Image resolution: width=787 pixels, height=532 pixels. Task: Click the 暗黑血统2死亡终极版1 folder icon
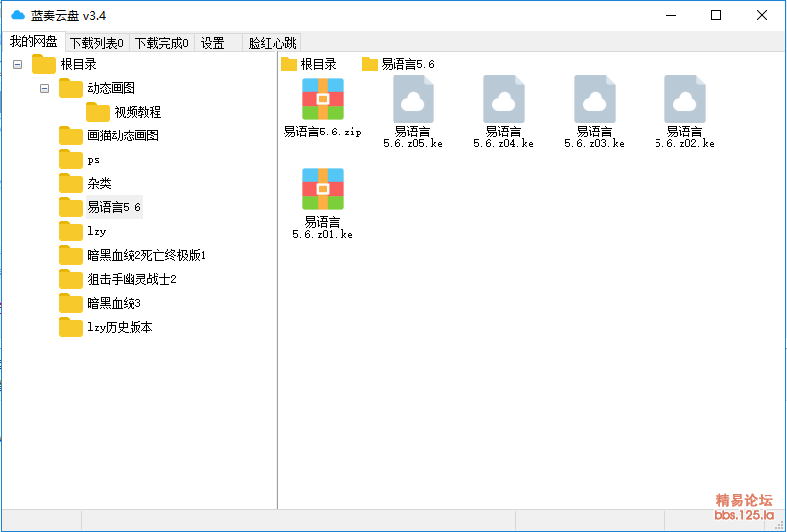pos(71,255)
